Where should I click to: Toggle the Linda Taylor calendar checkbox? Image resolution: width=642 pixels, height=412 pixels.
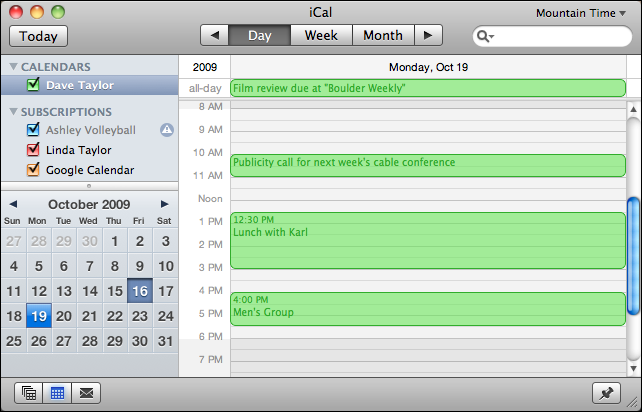(x=33, y=150)
